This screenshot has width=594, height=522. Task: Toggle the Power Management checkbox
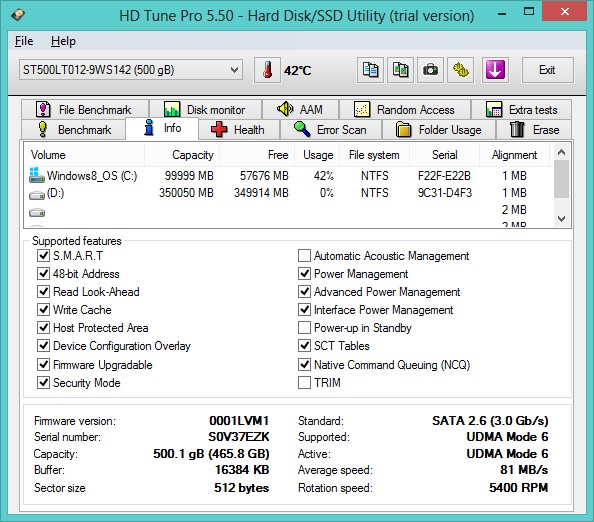point(304,274)
